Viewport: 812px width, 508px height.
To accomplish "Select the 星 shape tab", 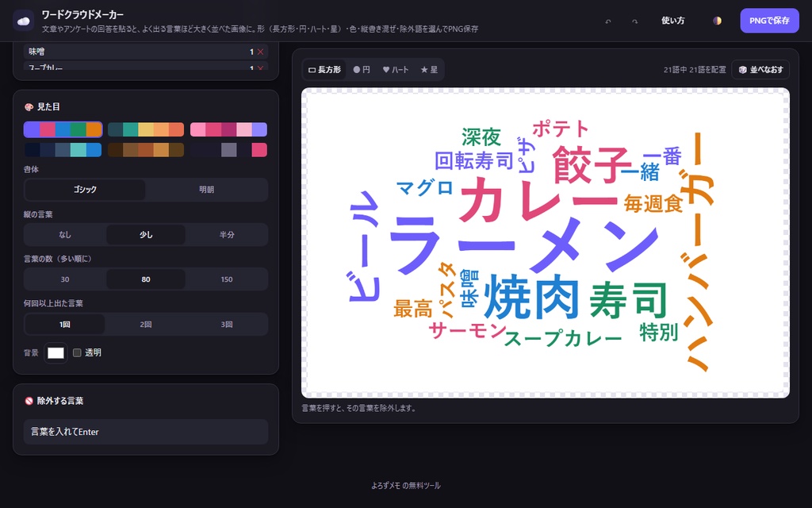I will (x=429, y=70).
